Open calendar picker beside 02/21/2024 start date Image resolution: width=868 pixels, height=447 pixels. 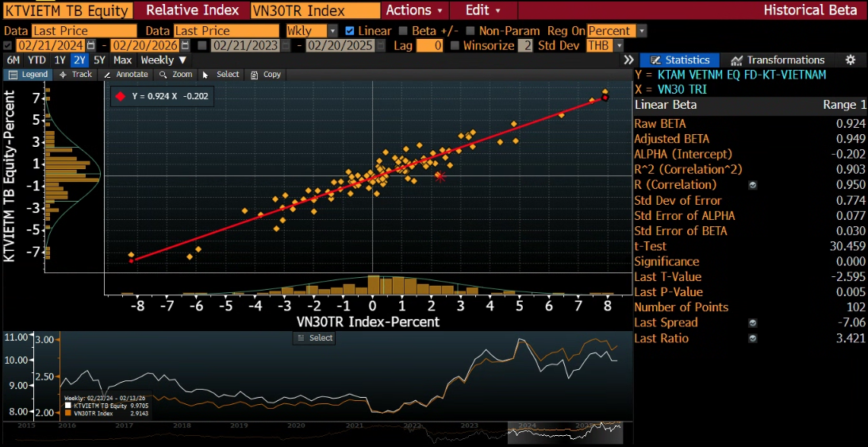[90, 45]
